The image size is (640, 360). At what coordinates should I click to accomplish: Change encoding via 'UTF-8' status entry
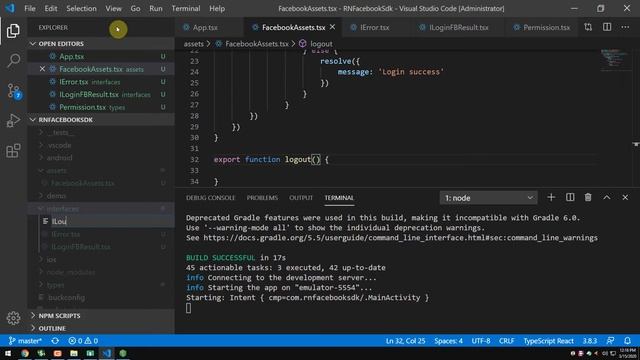point(481,341)
